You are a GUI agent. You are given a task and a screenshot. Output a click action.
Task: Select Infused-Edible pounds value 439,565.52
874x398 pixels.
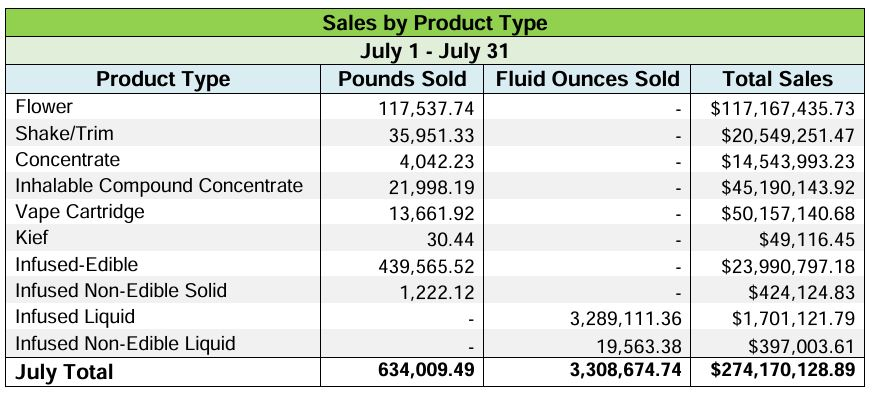coord(426,266)
